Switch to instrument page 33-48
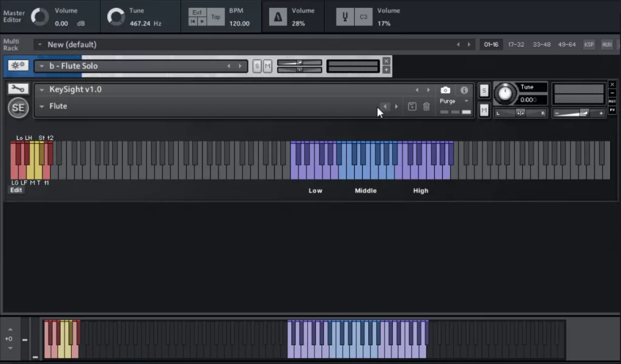This screenshot has height=364, width=621. coord(542,44)
